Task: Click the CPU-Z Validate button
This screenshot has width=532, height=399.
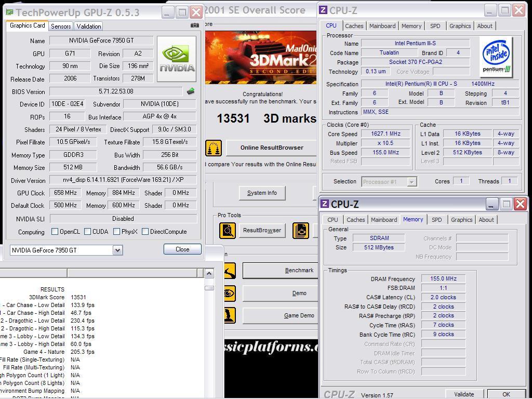Action: 464,394
